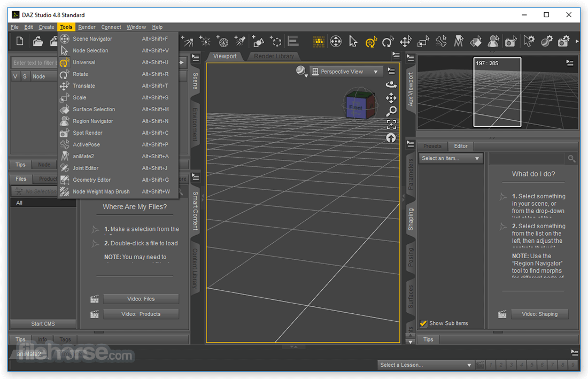Select the ActivePose bone tool in toolbar
The image size is (588, 379).
click(x=441, y=41)
